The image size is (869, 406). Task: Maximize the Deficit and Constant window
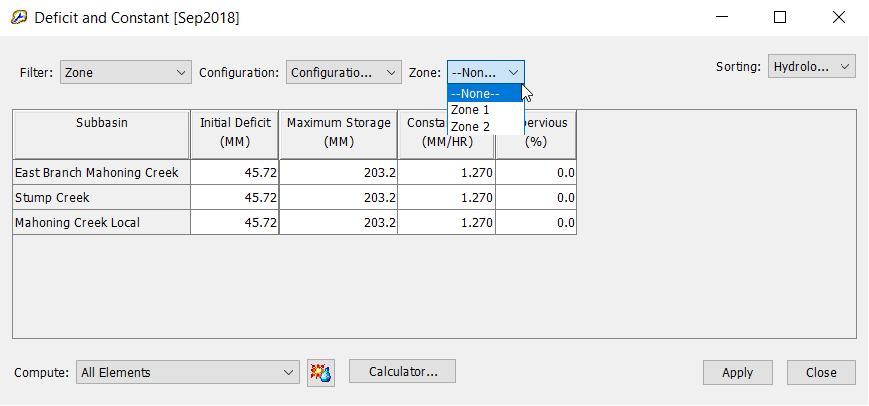click(780, 18)
